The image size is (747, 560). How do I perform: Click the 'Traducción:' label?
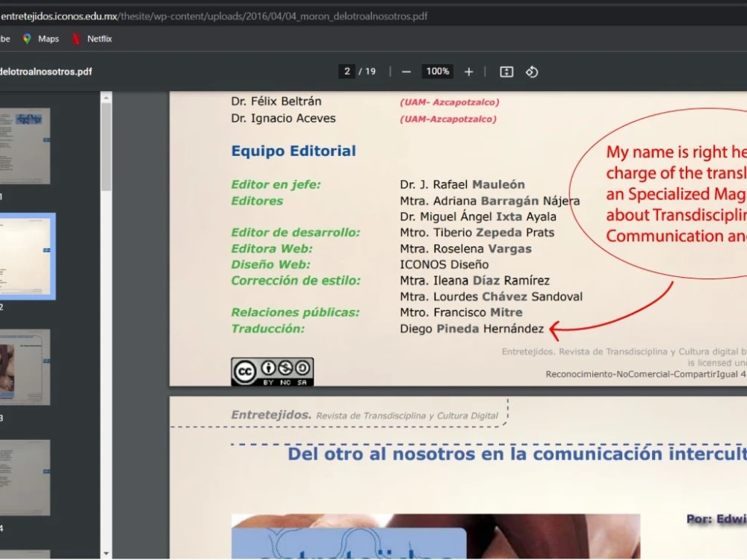pos(267,329)
